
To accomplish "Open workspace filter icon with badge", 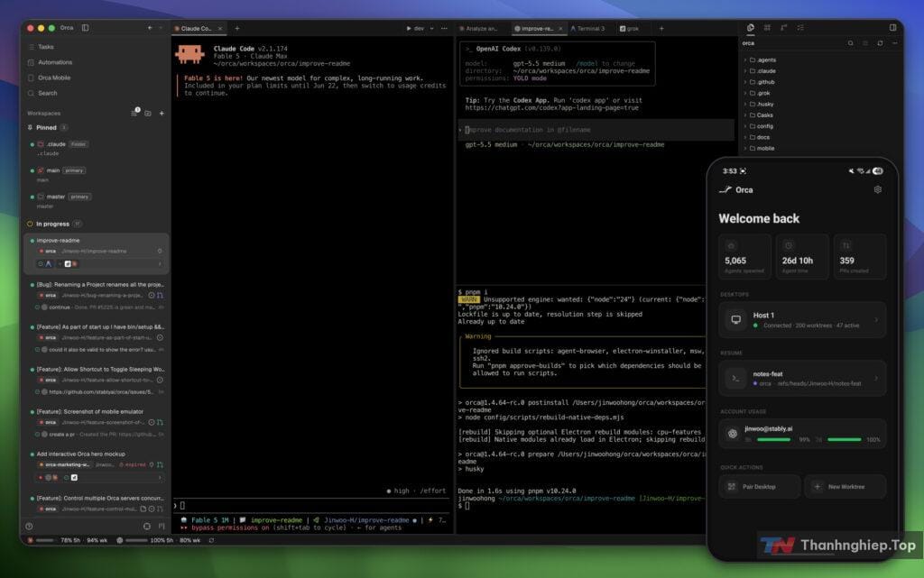I will click(x=134, y=113).
